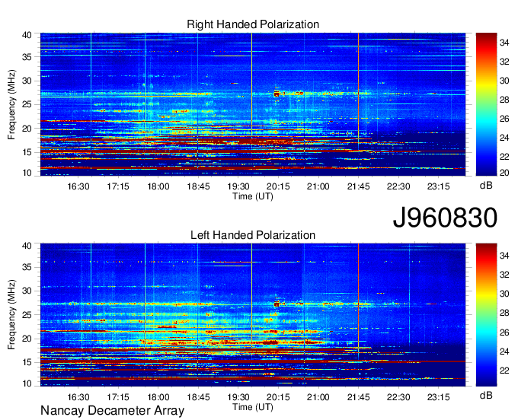Click the 'Nancay Decameter Array' caption
This screenshot has width=518, height=420.
pyautogui.click(x=112, y=411)
